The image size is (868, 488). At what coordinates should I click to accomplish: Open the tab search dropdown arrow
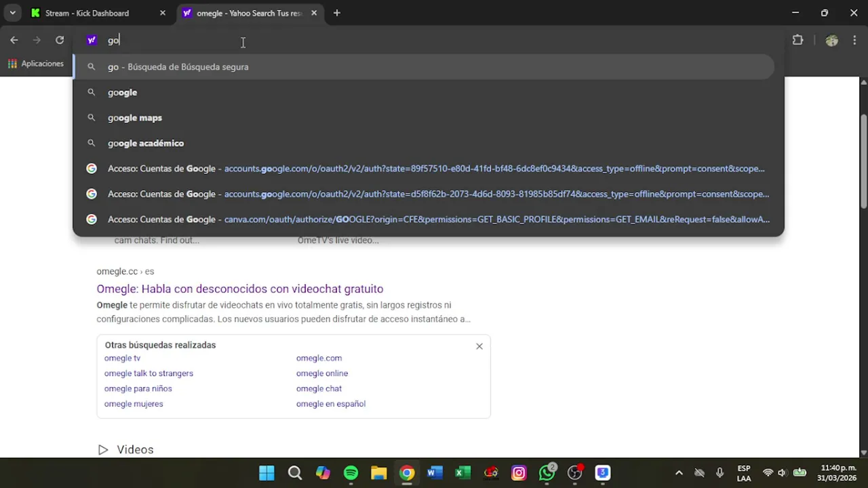[x=12, y=13]
